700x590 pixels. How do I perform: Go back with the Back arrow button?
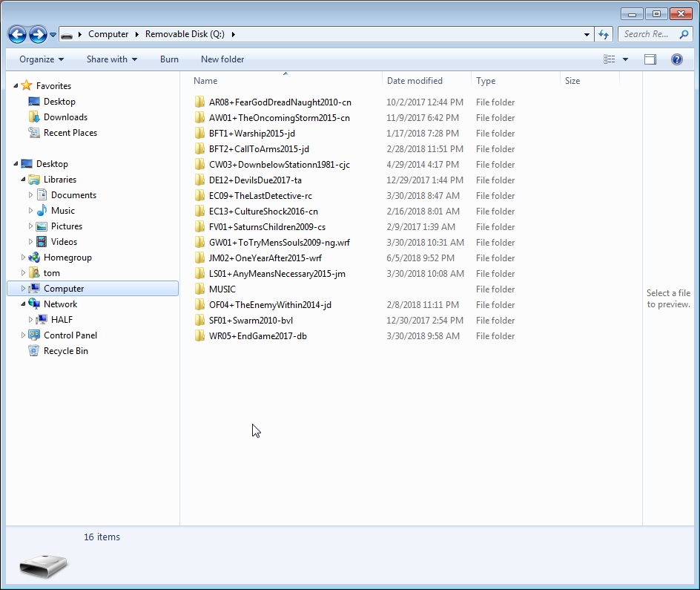pyautogui.click(x=17, y=34)
